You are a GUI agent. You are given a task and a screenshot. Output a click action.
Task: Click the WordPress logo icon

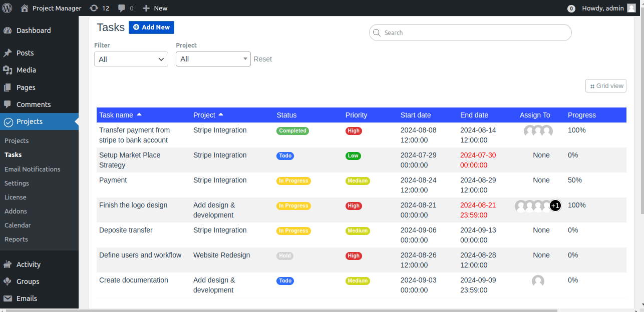coord(7,8)
